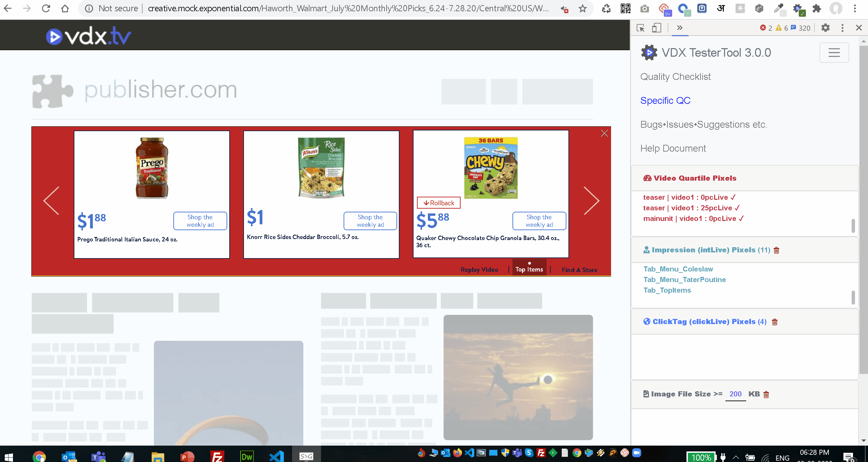Open the Hindi letter extension icon
Image resolution: width=868 pixels, height=462 pixels.
point(721,9)
